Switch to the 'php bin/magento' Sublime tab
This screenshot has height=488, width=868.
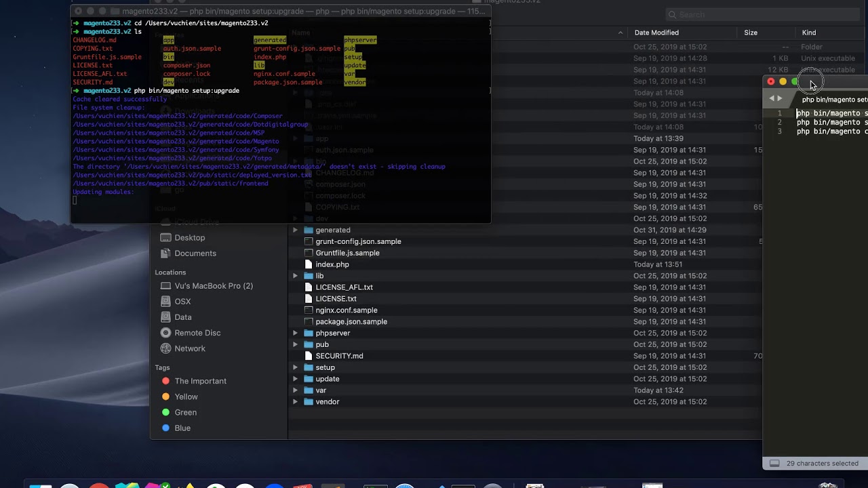[833, 100]
